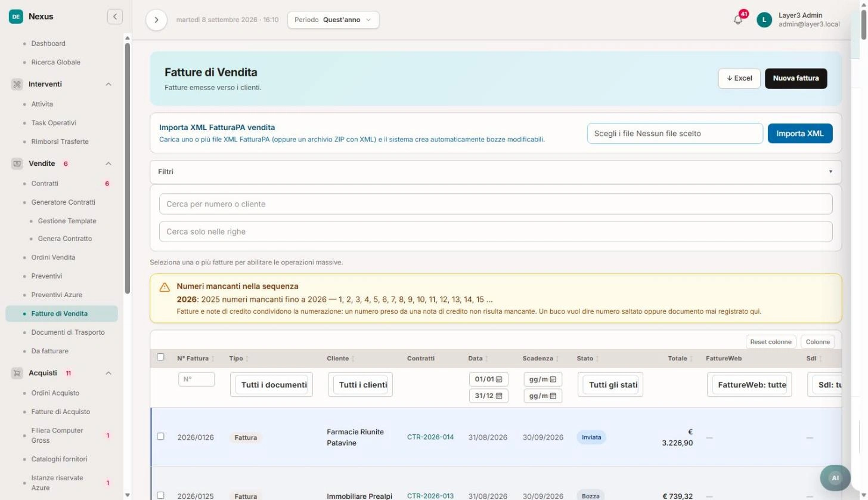868x500 pixels.
Task: Click Reset colonne above the table
Action: coord(771,342)
